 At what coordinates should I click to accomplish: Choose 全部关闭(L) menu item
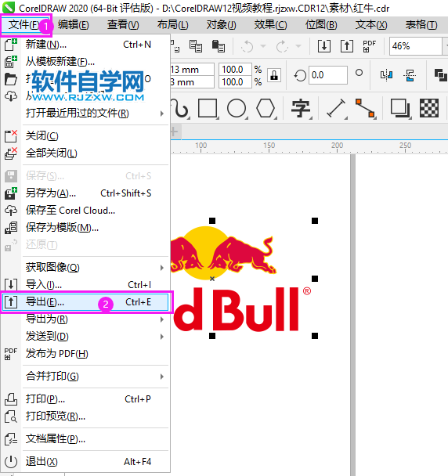pyautogui.click(x=85, y=153)
